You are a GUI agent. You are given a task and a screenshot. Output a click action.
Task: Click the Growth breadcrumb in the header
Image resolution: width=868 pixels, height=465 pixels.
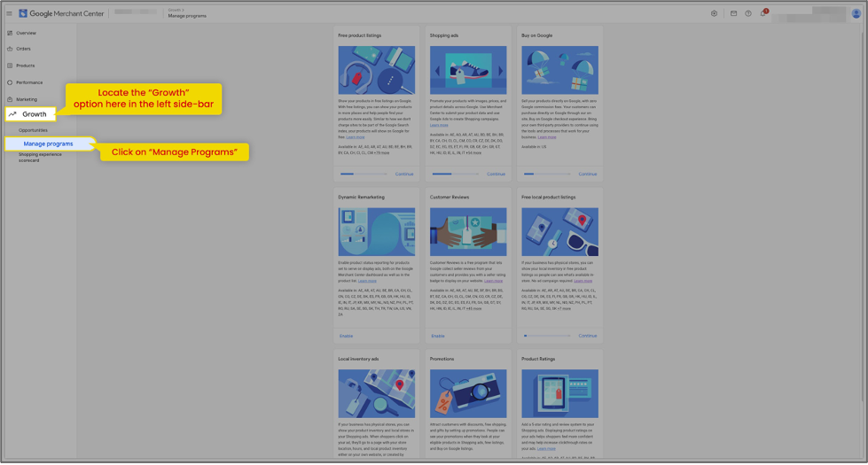click(x=175, y=10)
